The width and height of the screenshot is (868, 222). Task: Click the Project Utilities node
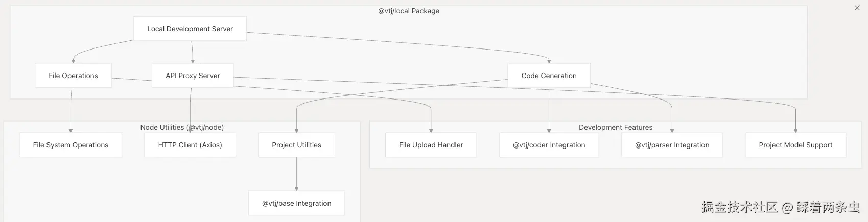(x=296, y=145)
